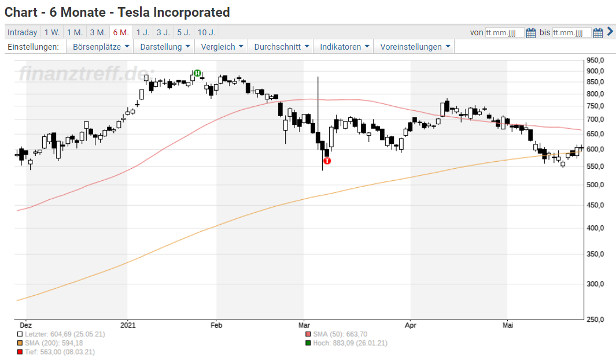Expand the Durchschnitt dropdown
Screen dimensions: 616x364
[x=281, y=47]
